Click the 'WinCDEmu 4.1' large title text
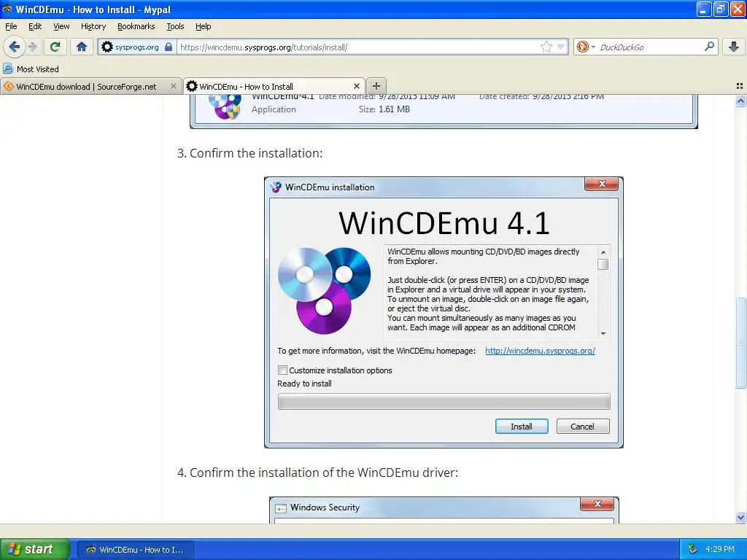The image size is (747, 560). (444, 222)
